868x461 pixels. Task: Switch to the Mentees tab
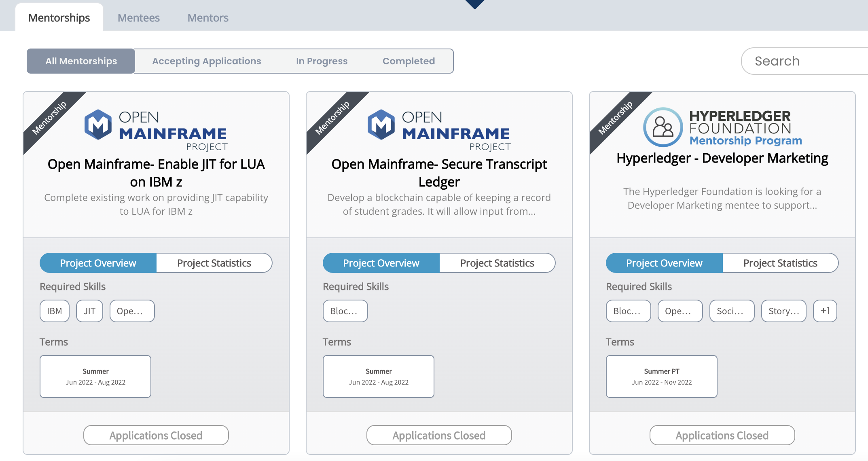(140, 17)
